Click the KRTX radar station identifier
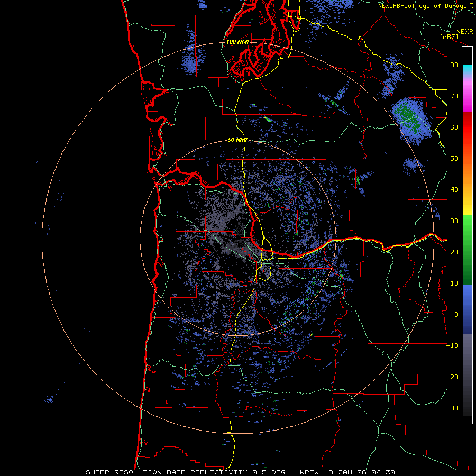This screenshot has height=476, width=476. coord(310,472)
